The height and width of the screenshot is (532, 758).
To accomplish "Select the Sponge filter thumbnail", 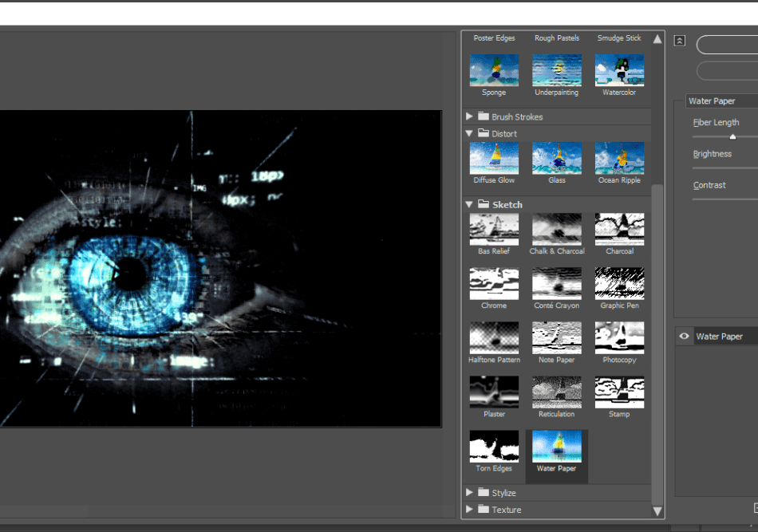I will tap(494, 70).
